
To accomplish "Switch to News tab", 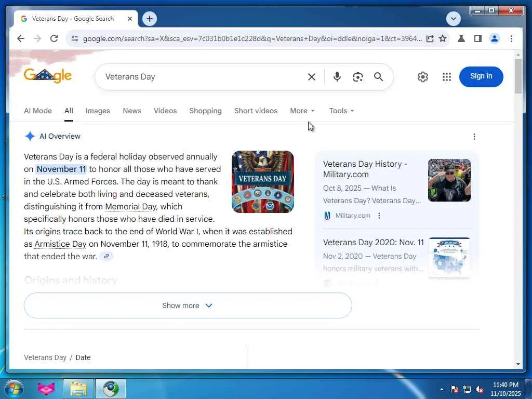I will click(132, 111).
